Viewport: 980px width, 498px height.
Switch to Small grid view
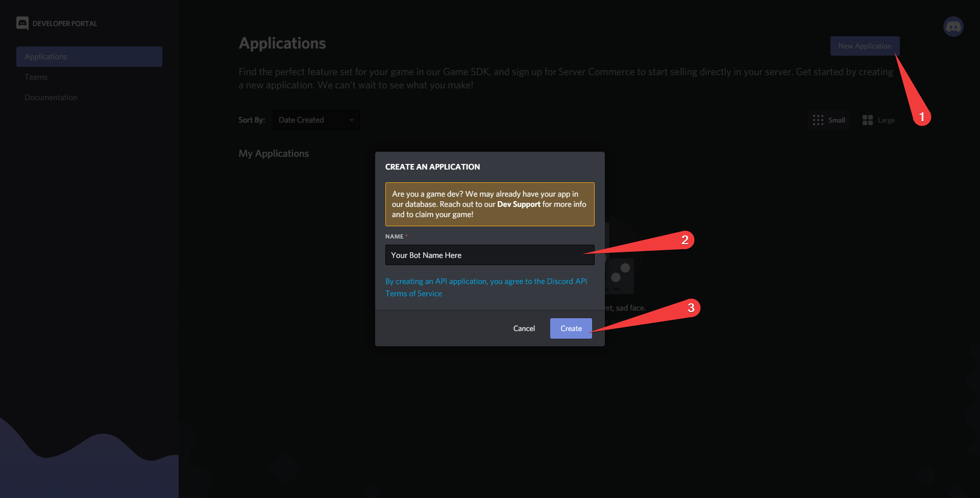point(829,120)
